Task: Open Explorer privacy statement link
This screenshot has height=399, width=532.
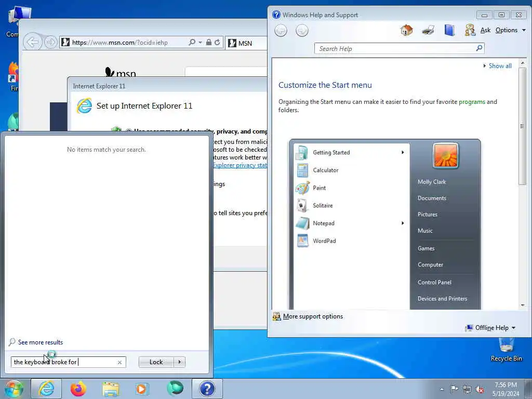Action: 240,165
